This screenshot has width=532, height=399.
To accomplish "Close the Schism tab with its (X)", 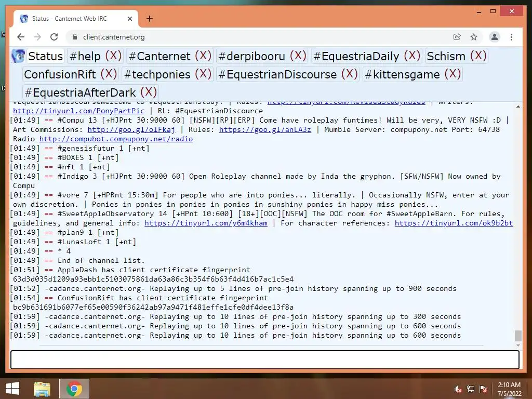I will pyautogui.click(x=478, y=56).
